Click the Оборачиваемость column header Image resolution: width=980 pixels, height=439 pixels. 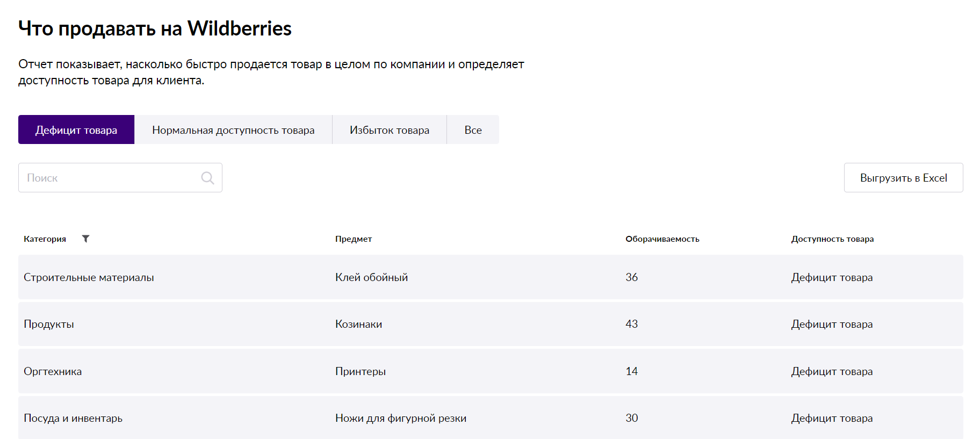tap(662, 239)
